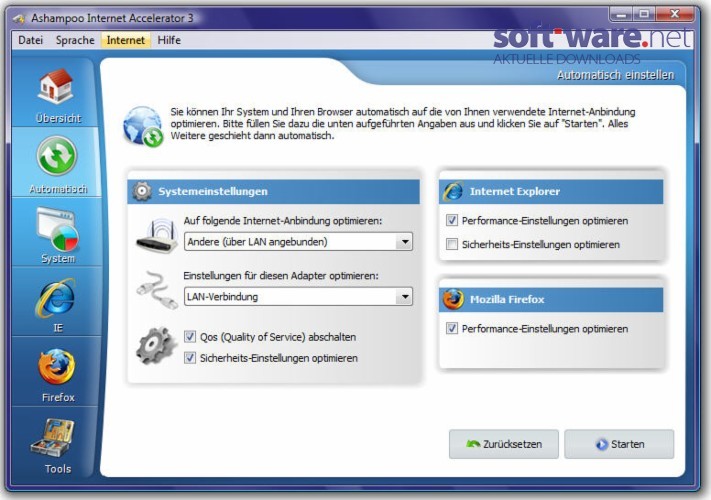Click the network cable adapter icon
Viewport: 711px width, 500px height.
point(157,290)
